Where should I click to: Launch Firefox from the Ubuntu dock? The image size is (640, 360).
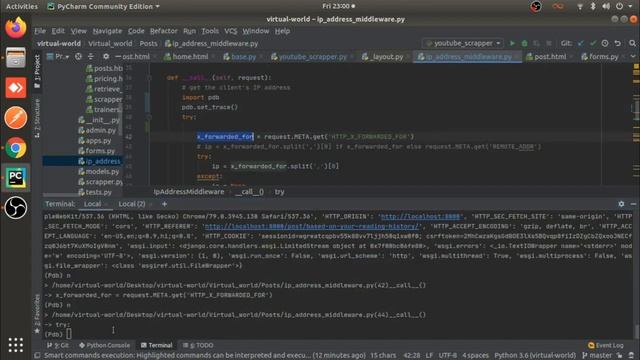click(16, 28)
